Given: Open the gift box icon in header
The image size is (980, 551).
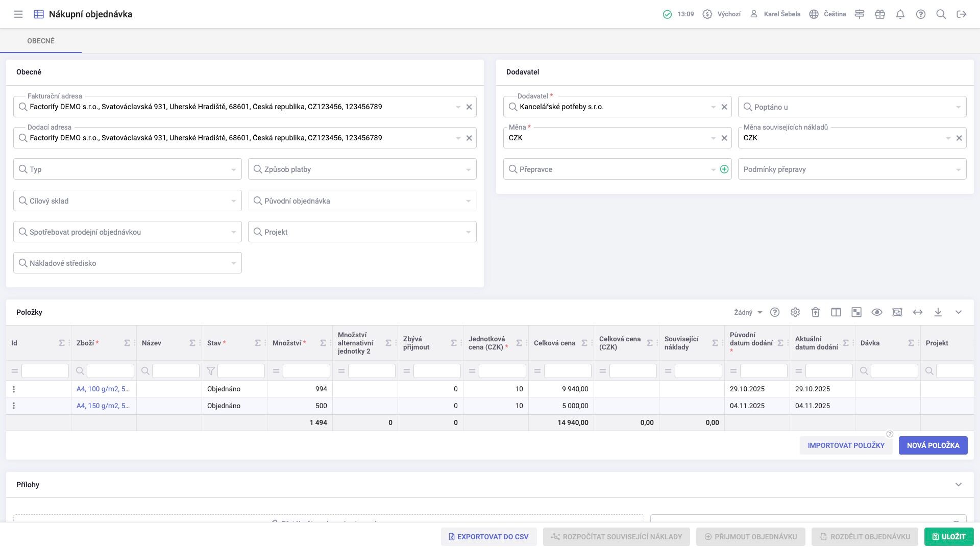Looking at the screenshot, I should click(x=879, y=14).
